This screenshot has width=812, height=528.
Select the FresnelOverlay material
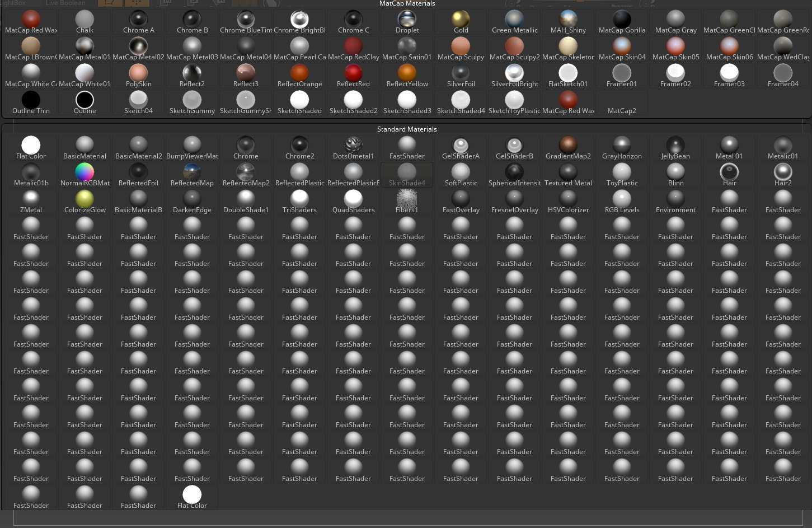tap(514, 202)
